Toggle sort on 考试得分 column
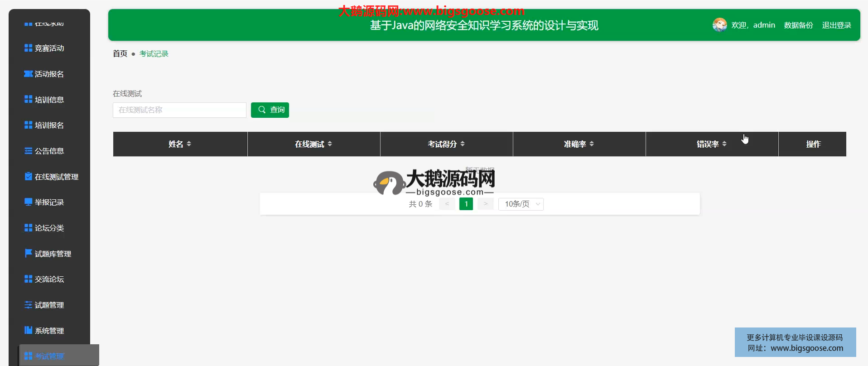 [x=463, y=144]
